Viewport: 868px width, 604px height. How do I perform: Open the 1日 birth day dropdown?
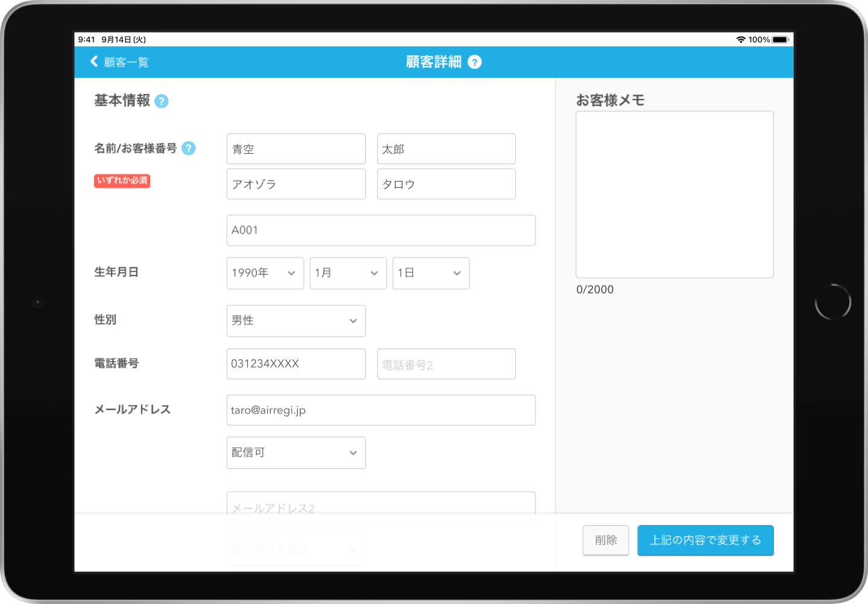click(x=430, y=273)
